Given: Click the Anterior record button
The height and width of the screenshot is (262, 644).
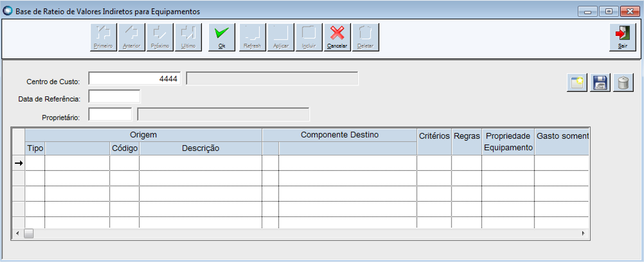Looking at the screenshot, I should [x=132, y=37].
